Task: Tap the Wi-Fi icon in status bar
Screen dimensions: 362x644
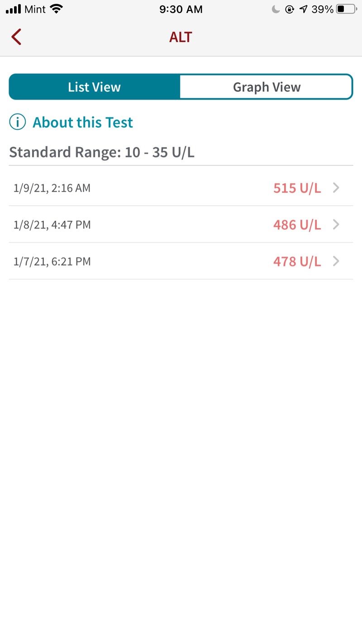Action: tap(56, 9)
